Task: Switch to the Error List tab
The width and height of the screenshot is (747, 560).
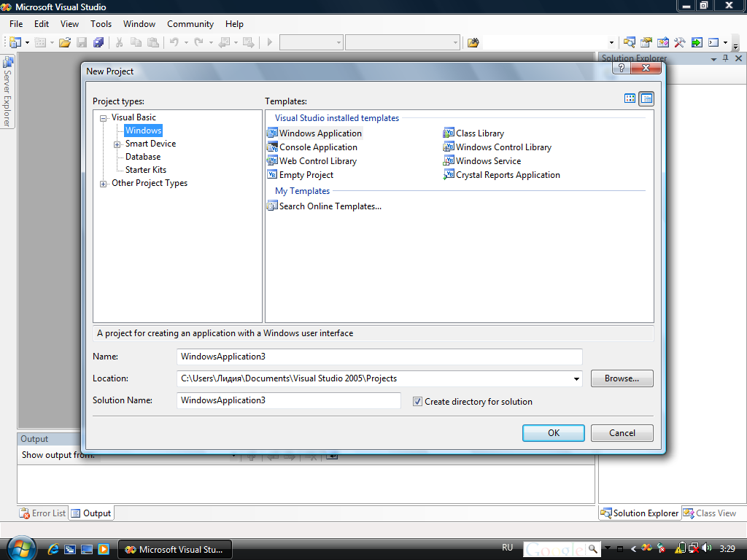Action: pyautogui.click(x=43, y=513)
